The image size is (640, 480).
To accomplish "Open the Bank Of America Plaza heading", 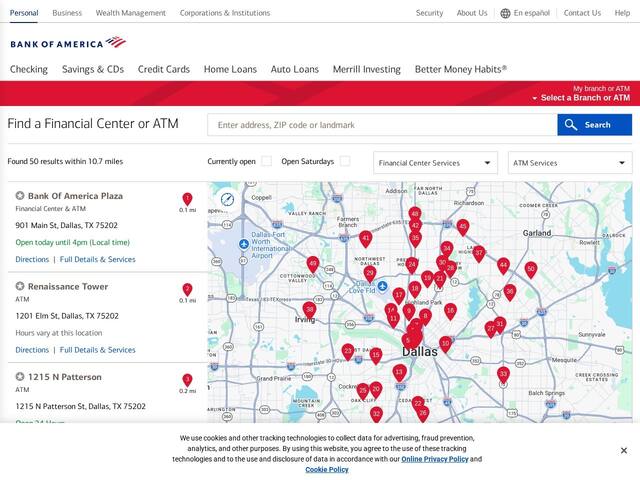I will (x=75, y=196).
